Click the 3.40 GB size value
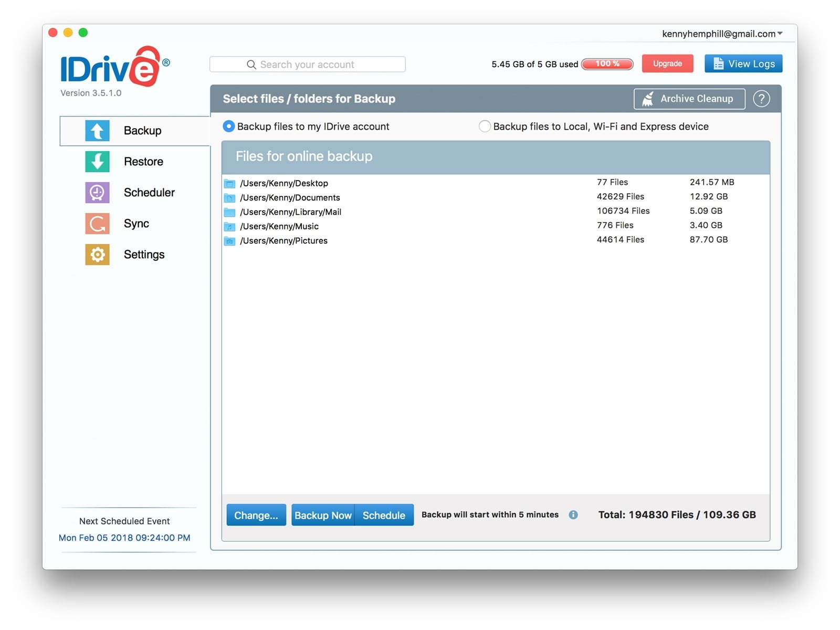The width and height of the screenshot is (840, 630). click(706, 225)
